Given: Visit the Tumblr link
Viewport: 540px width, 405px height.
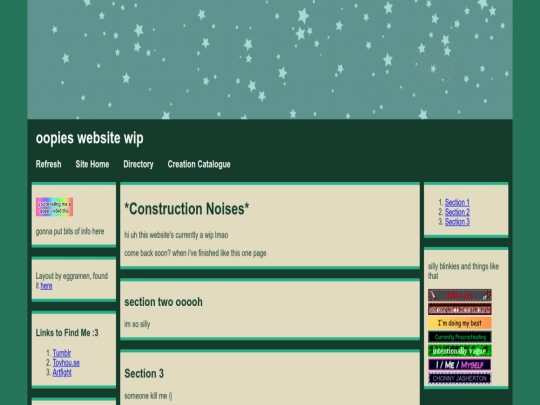Looking at the screenshot, I should pyautogui.click(x=62, y=353).
